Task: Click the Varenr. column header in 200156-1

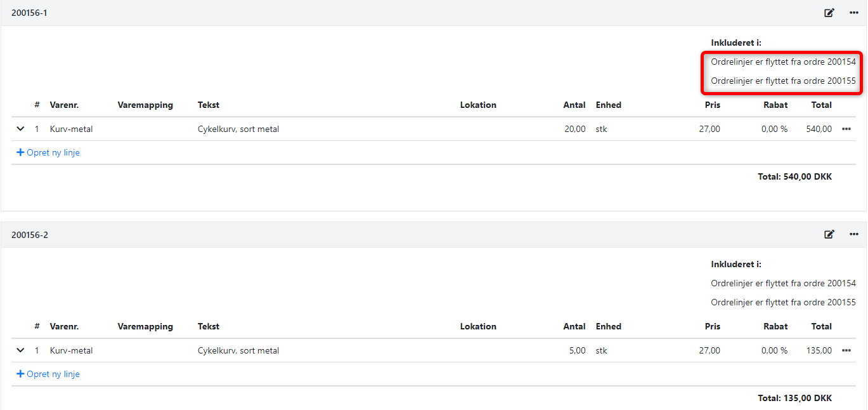Action: pos(64,105)
